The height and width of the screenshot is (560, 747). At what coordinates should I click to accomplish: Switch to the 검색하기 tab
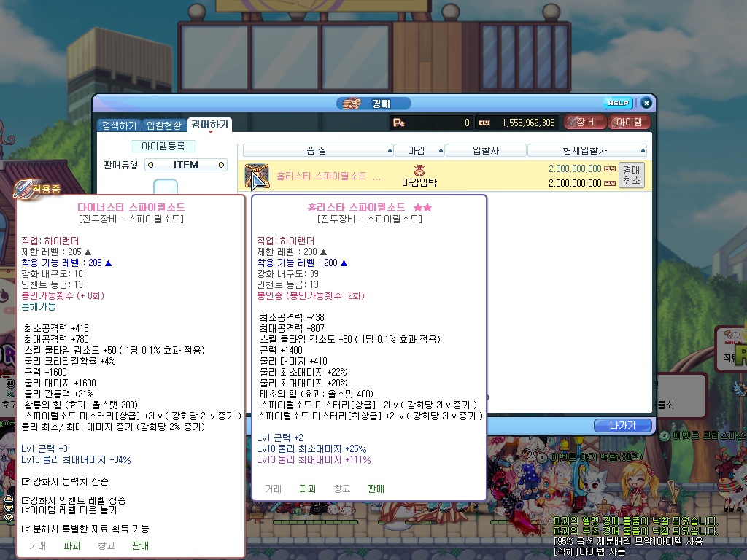pyautogui.click(x=119, y=125)
